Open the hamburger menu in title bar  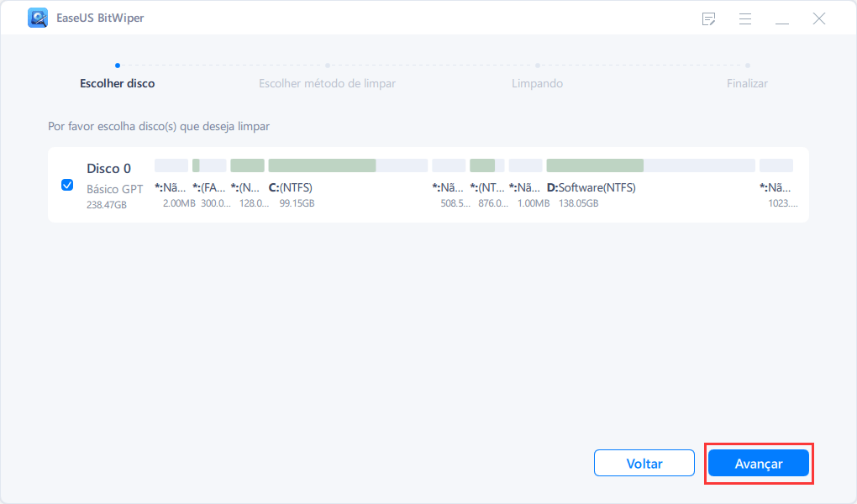[745, 18]
